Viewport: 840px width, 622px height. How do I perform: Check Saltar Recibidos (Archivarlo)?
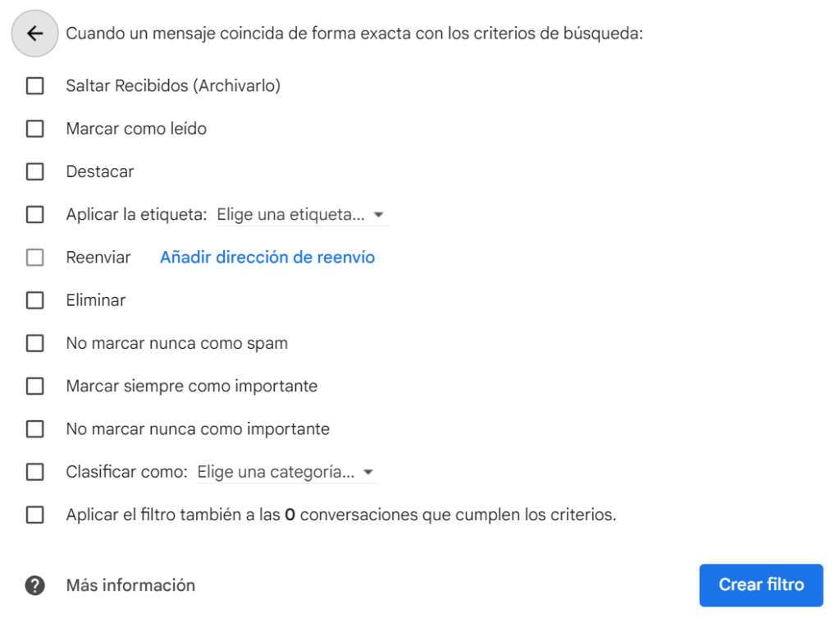34,85
